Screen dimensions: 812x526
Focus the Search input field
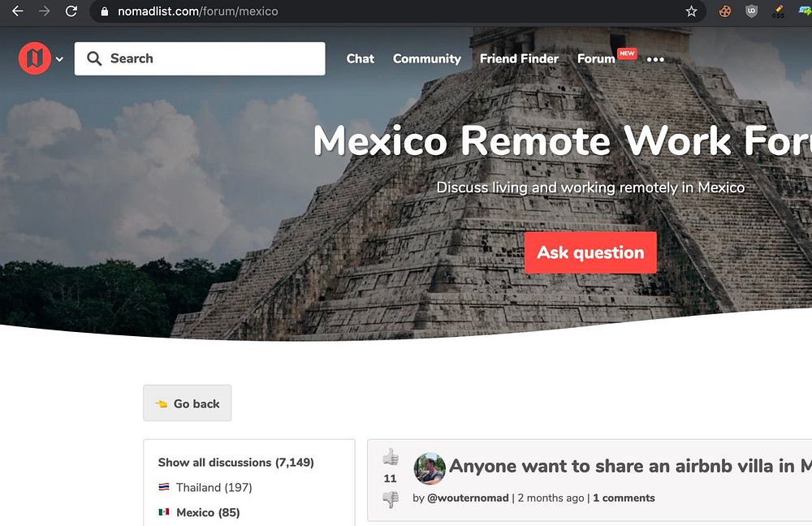tap(200, 58)
